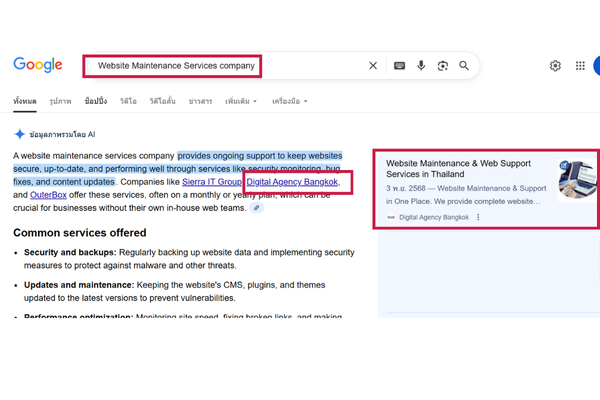The width and height of the screenshot is (600, 400).
Task: Open Search by image camera icon
Action: [x=443, y=66]
